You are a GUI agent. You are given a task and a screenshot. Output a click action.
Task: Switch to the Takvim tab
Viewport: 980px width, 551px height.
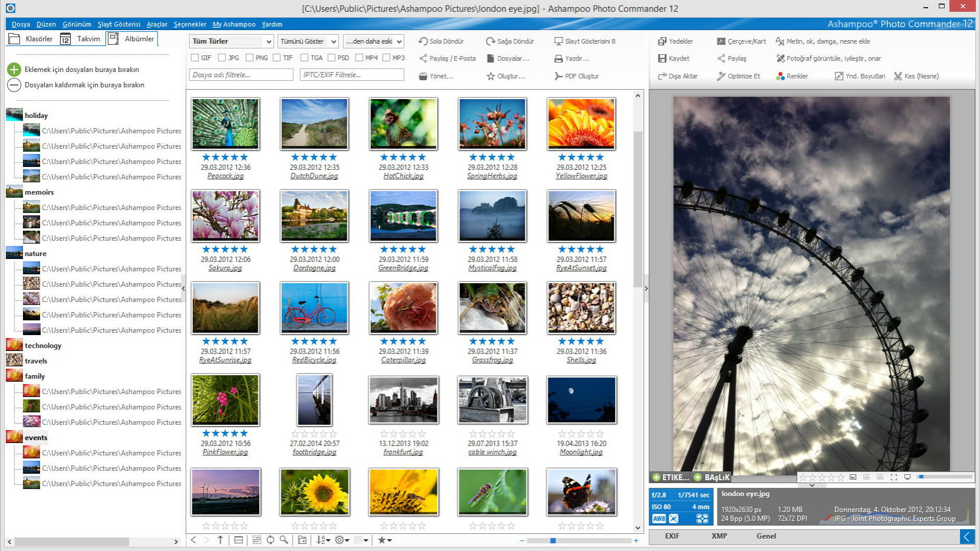point(81,39)
